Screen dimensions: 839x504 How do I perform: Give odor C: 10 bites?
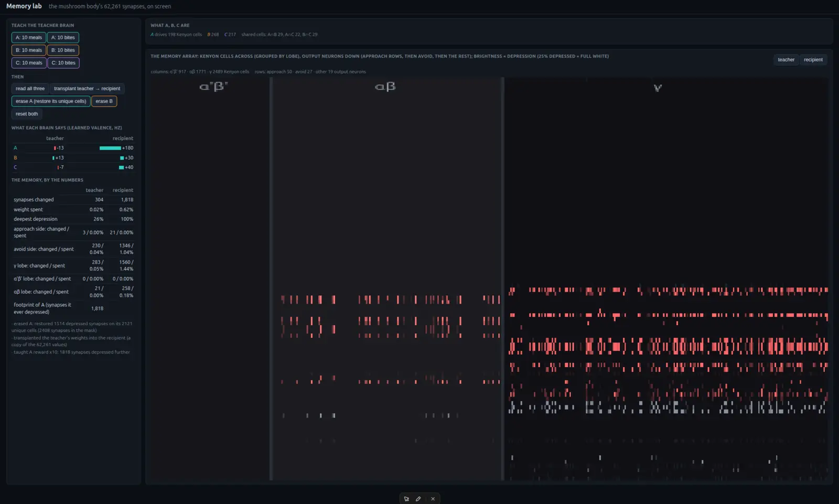click(x=63, y=63)
